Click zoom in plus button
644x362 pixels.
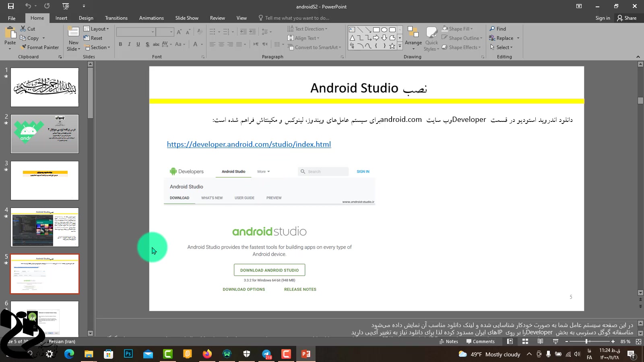tap(613, 341)
